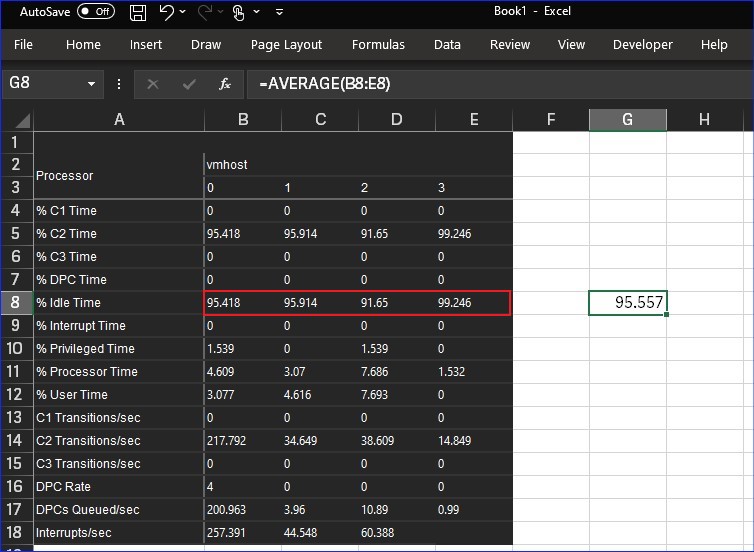This screenshot has width=754, height=552.
Task: Select the Developer tab
Action: point(642,45)
